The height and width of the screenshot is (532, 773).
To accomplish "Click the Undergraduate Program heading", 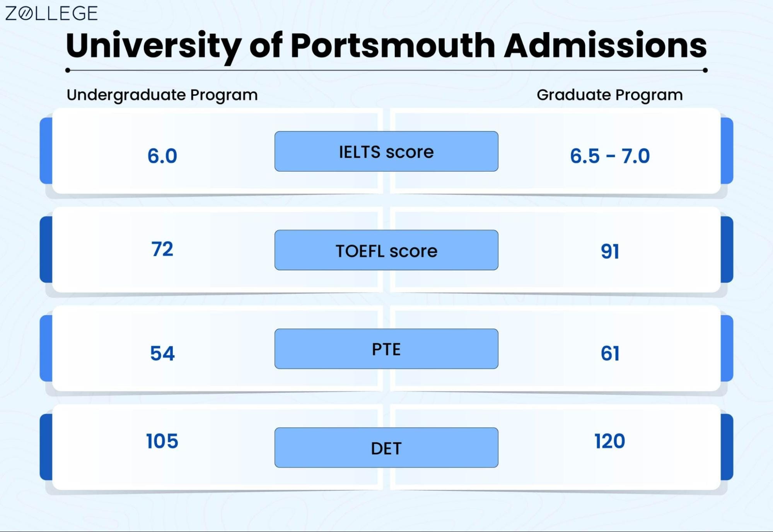I will point(162,95).
